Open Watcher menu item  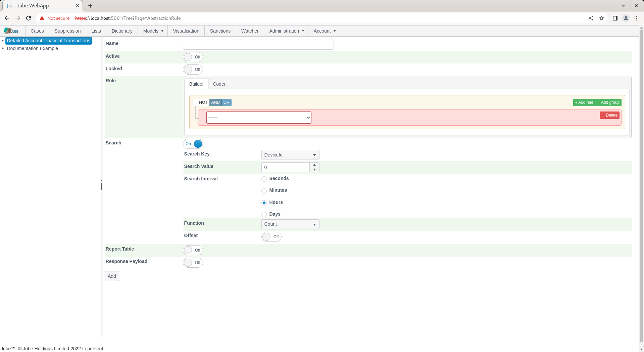[250, 31]
